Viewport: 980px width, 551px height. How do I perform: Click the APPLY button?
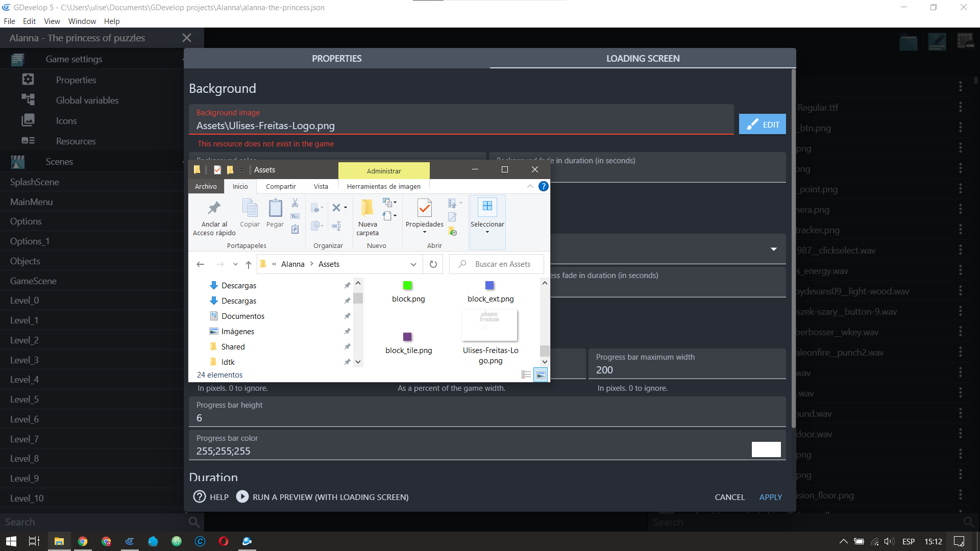(x=770, y=497)
